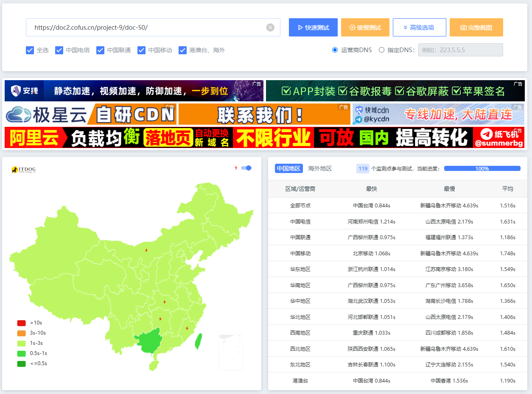Open the APP封装 green ad banner
Screen dimensions: 532x394
pos(395,91)
